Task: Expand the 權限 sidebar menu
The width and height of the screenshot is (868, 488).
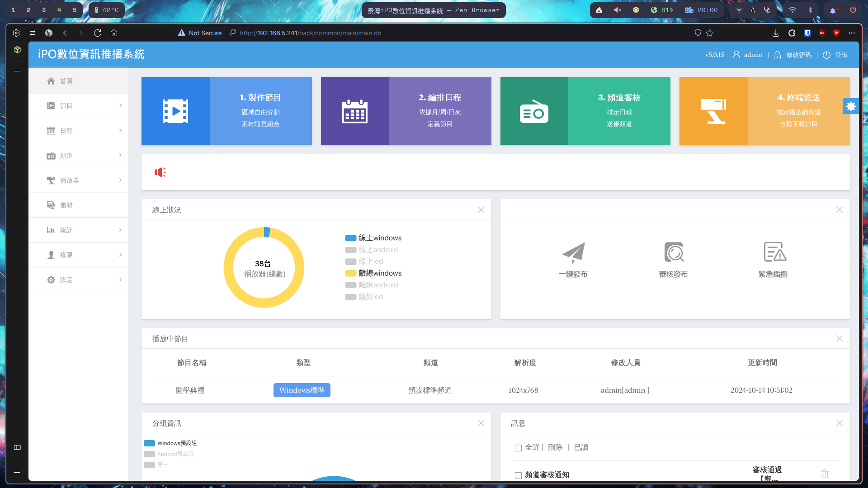Action: (78, 255)
